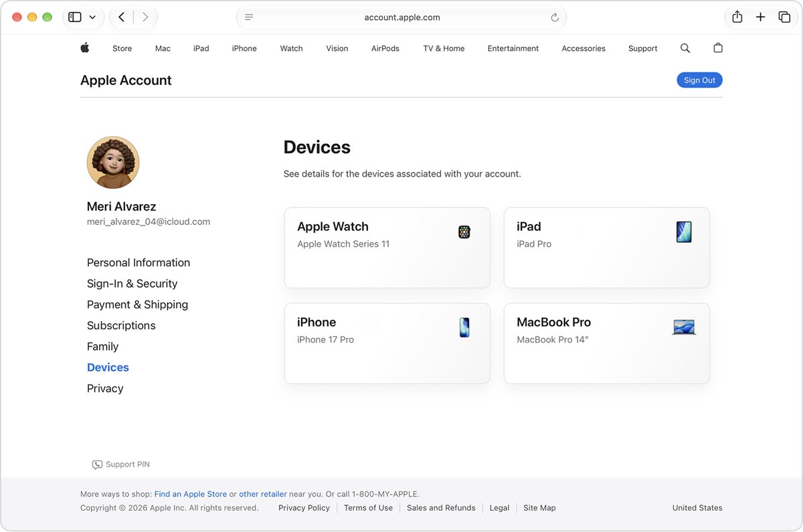The height and width of the screenshot is (532, 803).
Task: Click the Share icon in Safari toolbar
Action: [x=737, y=17]
